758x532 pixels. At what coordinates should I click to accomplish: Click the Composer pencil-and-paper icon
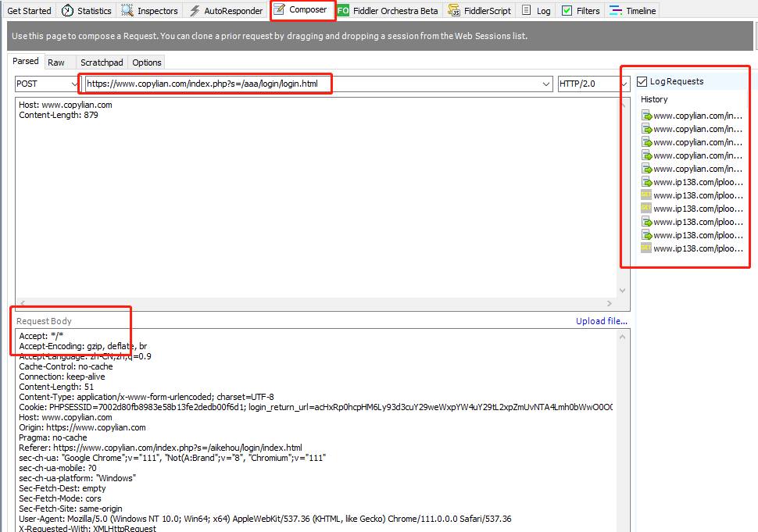pyautogui.click(x=279, y=9)
